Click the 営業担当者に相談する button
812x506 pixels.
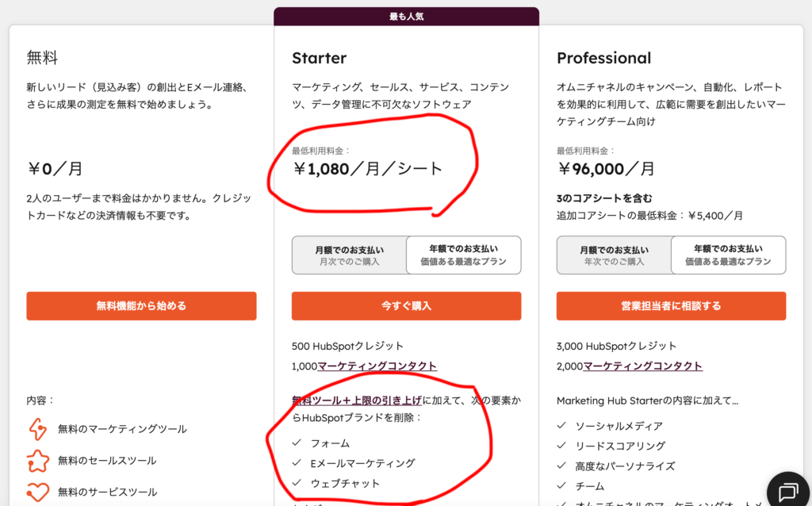[x=671, y=306]
